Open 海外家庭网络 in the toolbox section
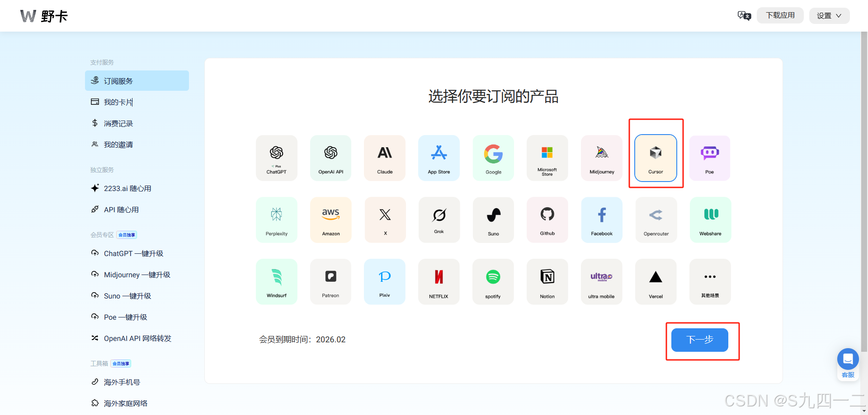The height and width of the screenshot is (415, 868). point(137,403)
